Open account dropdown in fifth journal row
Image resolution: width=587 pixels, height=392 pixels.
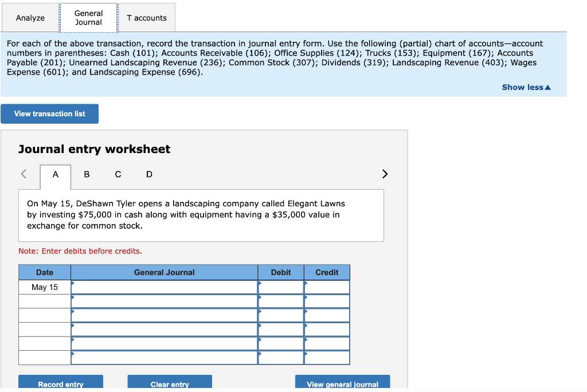165,344
